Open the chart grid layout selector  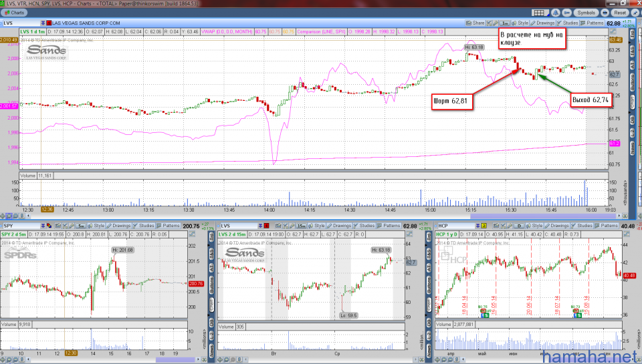[540, 13]
